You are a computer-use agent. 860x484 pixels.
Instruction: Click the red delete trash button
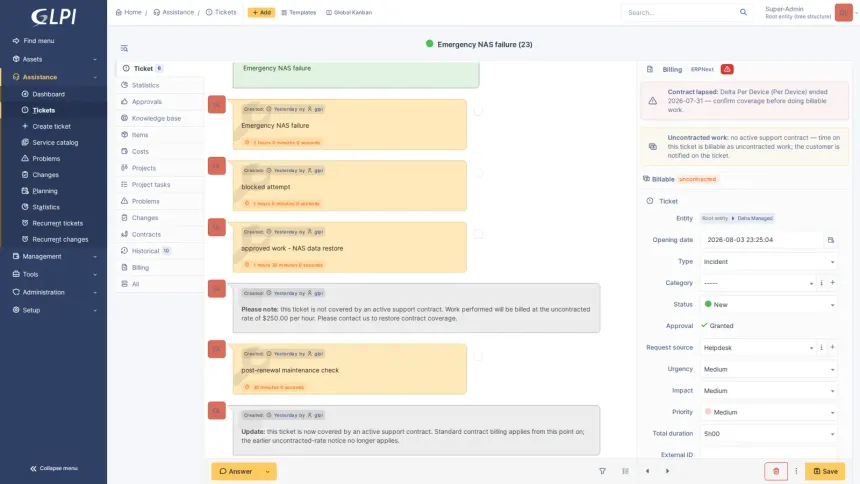(x=776, y=471)
